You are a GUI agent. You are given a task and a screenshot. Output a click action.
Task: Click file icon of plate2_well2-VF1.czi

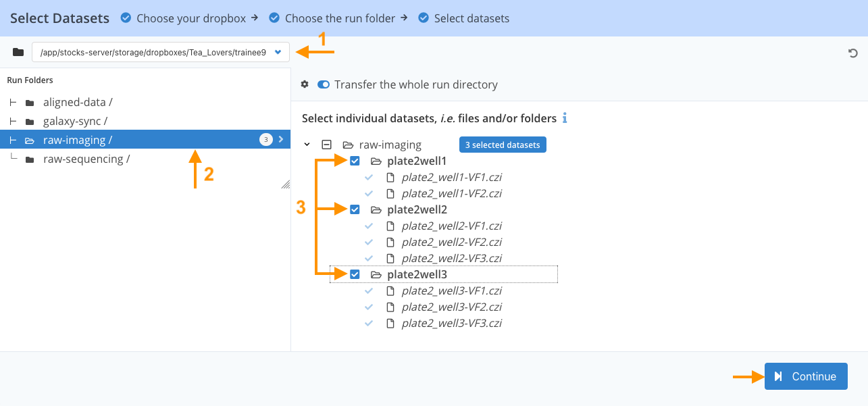click(x=390, y=226)
